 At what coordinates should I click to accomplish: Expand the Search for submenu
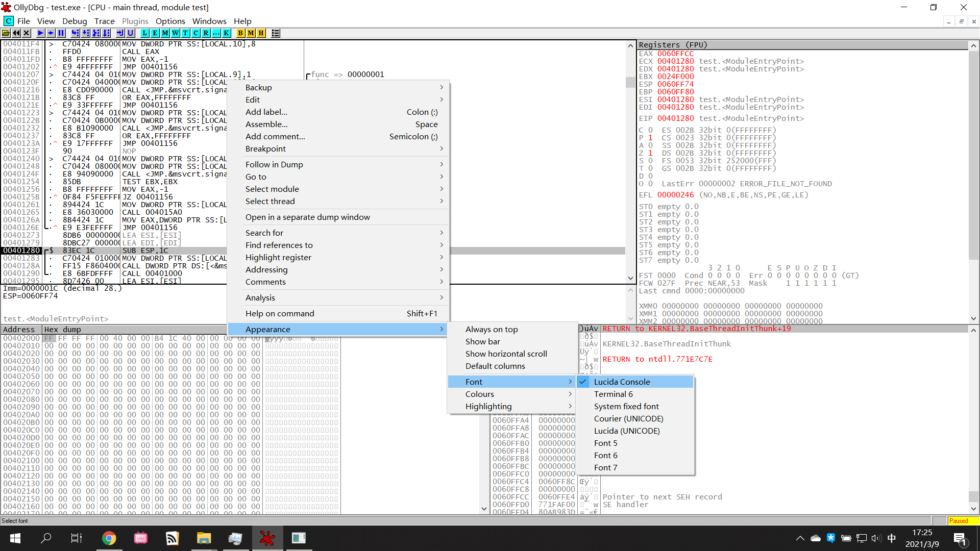pyautogui.click(x=264, y=233)
